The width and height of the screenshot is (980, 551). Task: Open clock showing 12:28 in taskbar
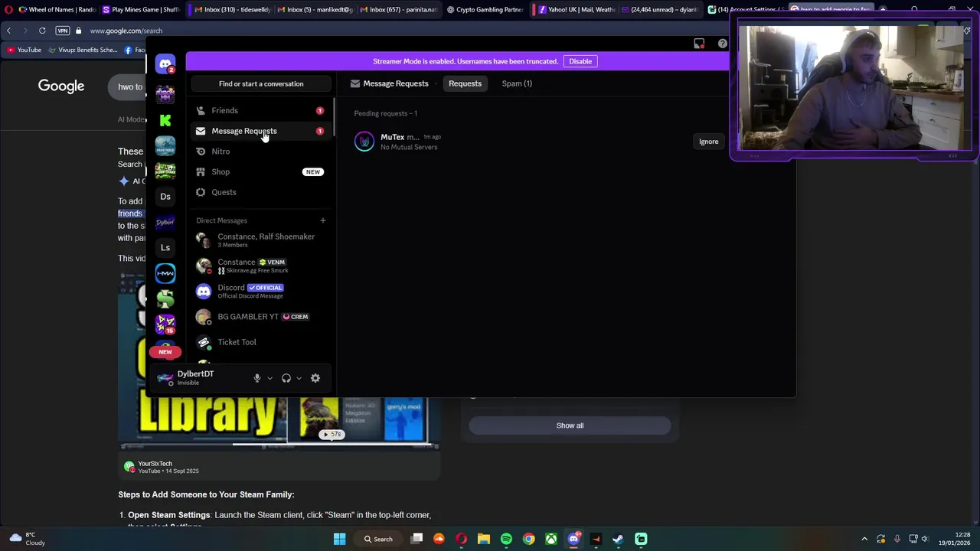click(955, 539)
